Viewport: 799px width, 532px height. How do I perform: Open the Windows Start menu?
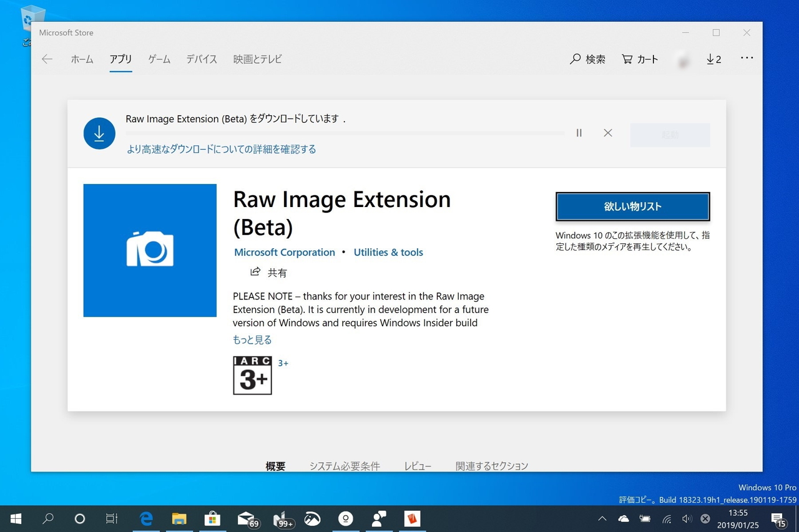click(x=16, y=519)
